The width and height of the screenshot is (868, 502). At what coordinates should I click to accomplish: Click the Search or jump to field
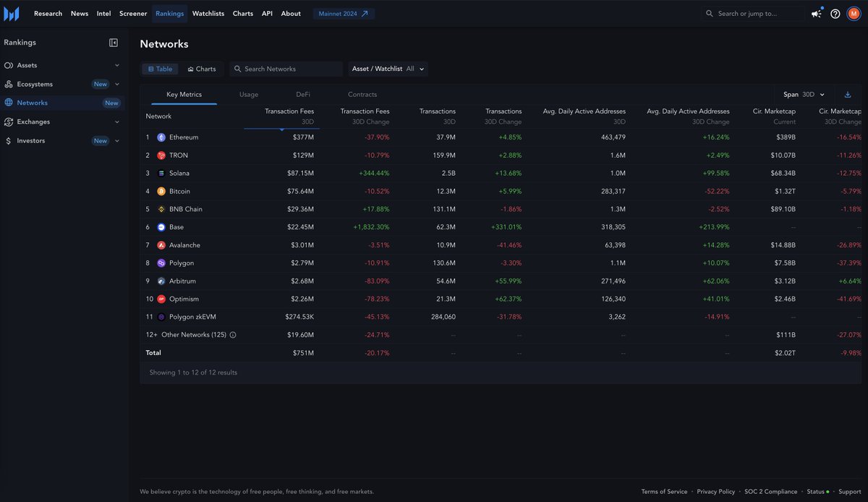coord(753,13)
